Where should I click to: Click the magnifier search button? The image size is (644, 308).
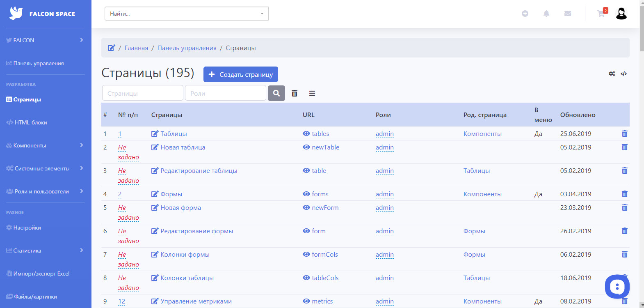click(276, 93)
